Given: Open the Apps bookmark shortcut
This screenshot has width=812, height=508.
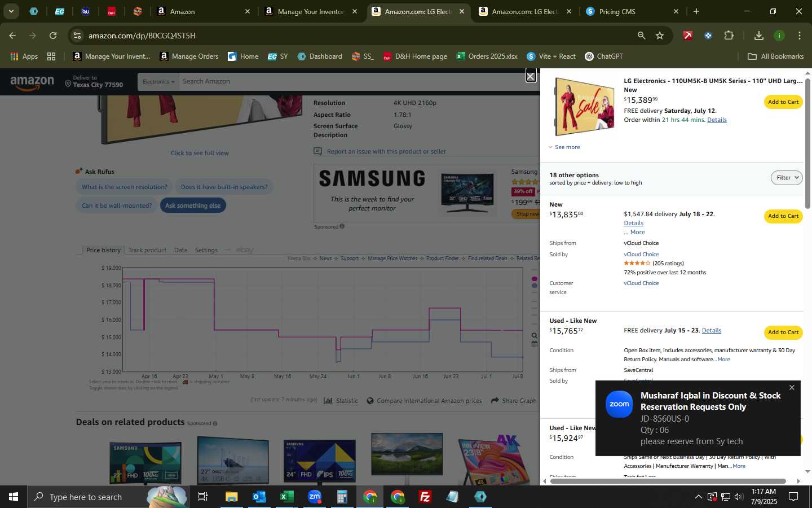Looking at the screenshot, I should (x=24, y=56).
